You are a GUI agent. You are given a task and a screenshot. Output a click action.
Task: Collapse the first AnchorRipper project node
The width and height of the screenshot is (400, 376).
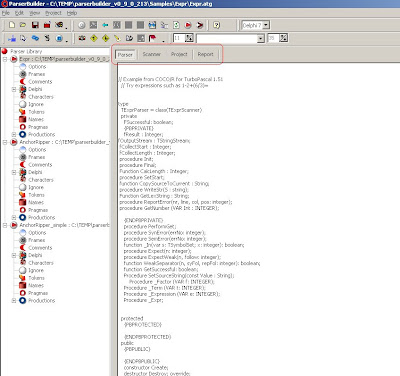tap(5, 142)
